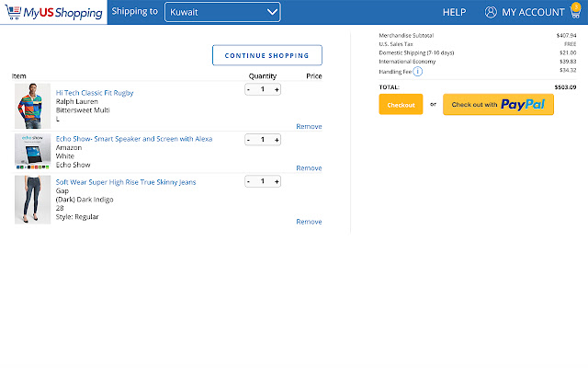Viewport: 588px width, 368px height.
Task: Remove the Hi Tech Classic Fit Rugby item
Action: pos(309,127)
